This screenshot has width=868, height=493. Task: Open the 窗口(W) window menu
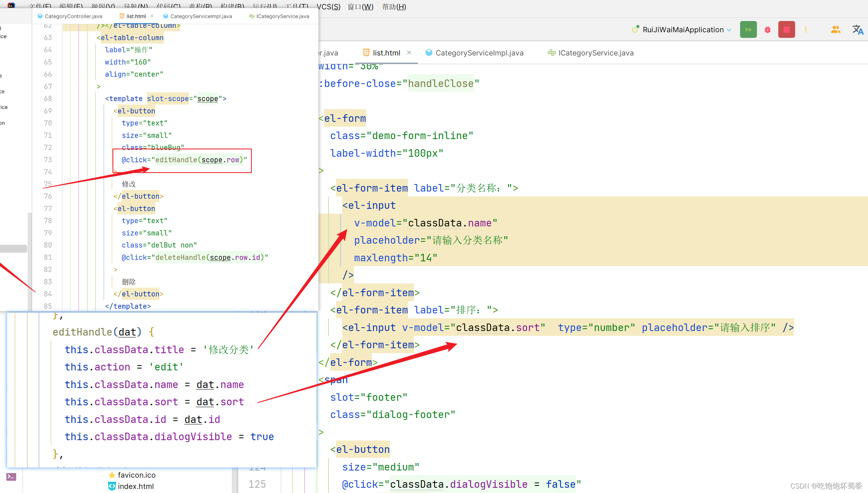360,7
